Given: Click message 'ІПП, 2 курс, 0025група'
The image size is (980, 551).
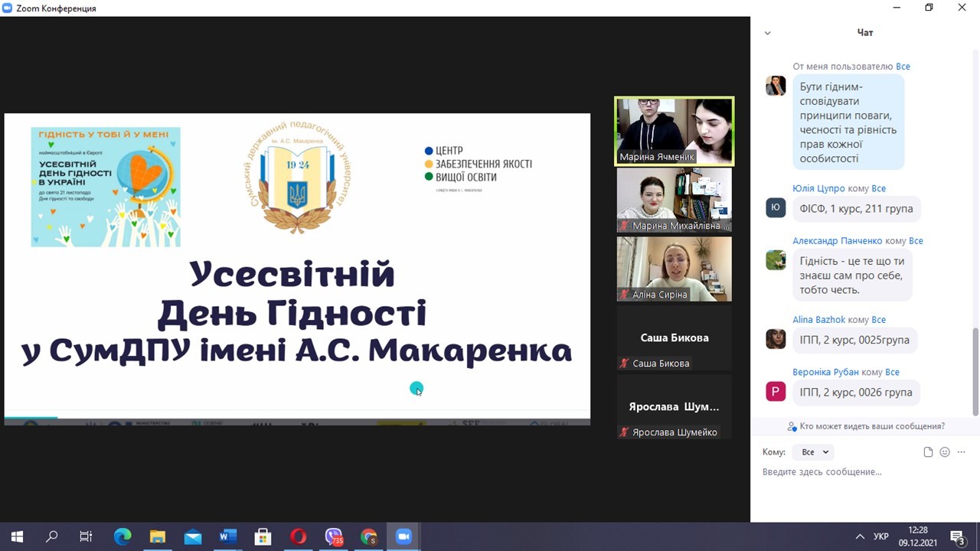Looking at the screenshot, I should [x=854, y=340].
